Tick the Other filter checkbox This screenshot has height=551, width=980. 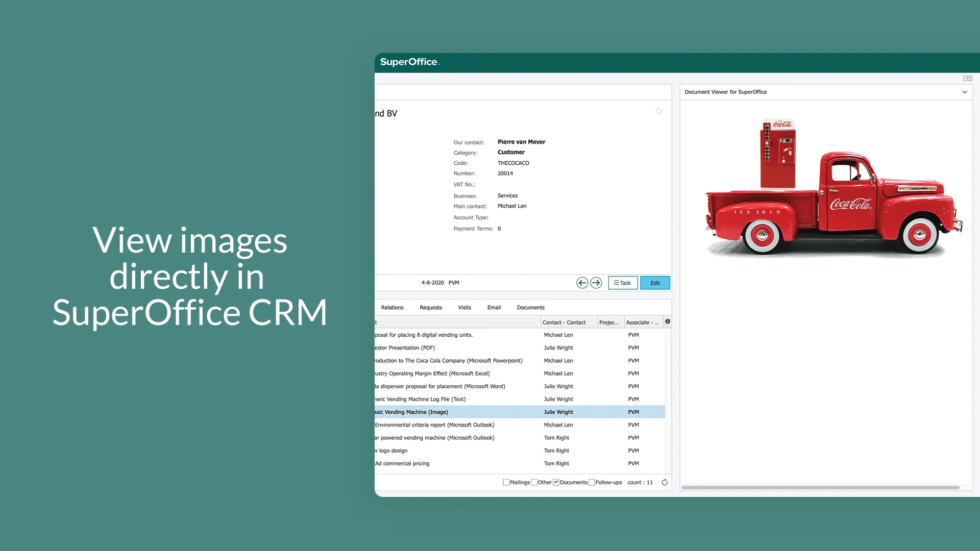tap(534, 482)
